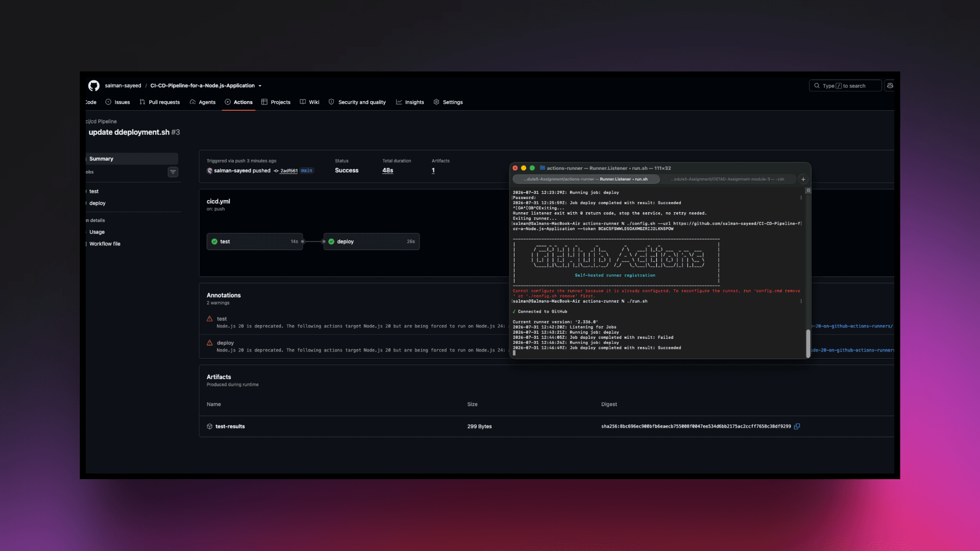Open the Pull requests tab
This screenshot has width=980, height=551.
tap(160, 102)
